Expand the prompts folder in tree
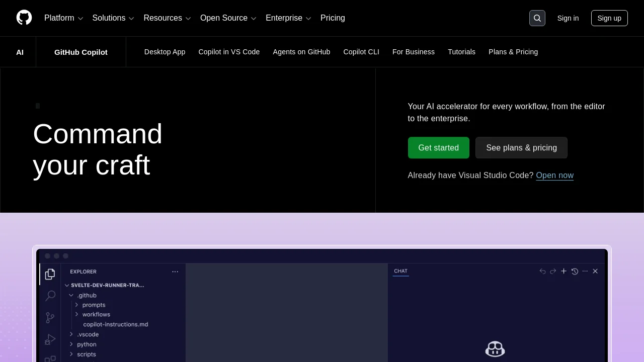Screen dimensions: 644x362 [90, 305]
